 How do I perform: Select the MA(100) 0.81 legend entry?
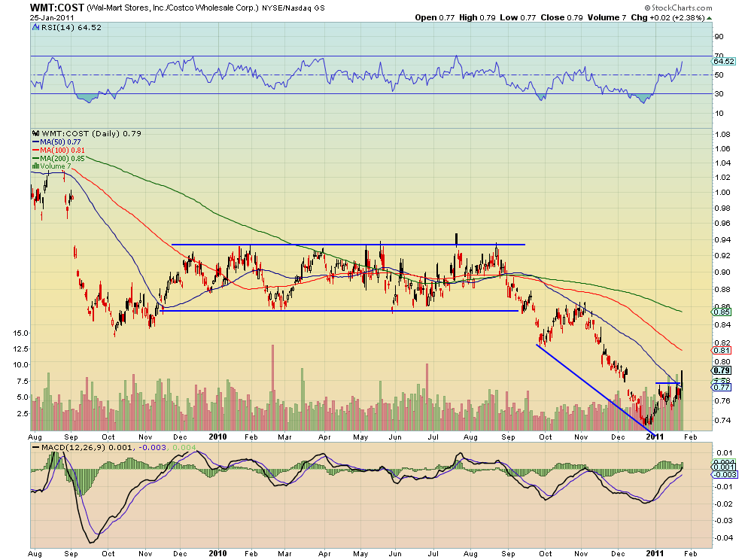tap(59, 151)
